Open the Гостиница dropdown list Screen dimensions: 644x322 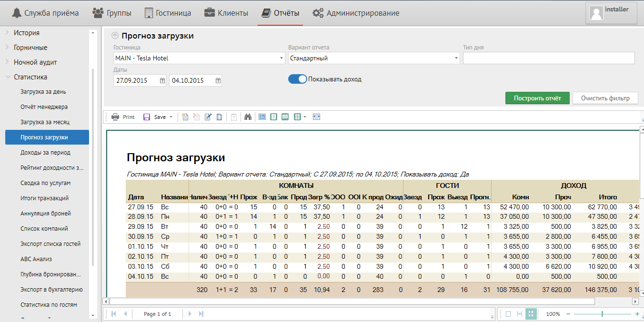[281, 59]
